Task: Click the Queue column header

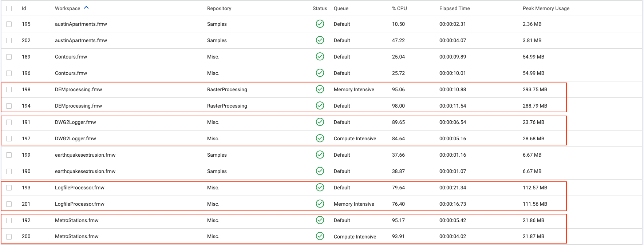Action: [341, 8]
